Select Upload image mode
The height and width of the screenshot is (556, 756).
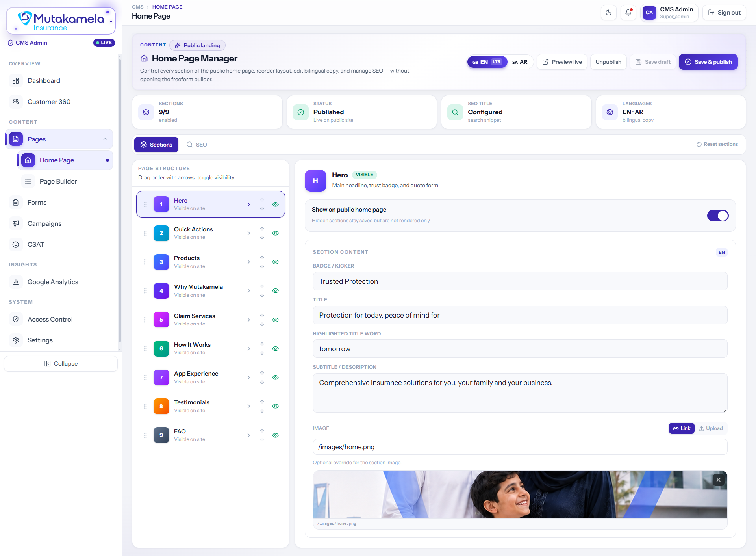[x=711, y=428]
